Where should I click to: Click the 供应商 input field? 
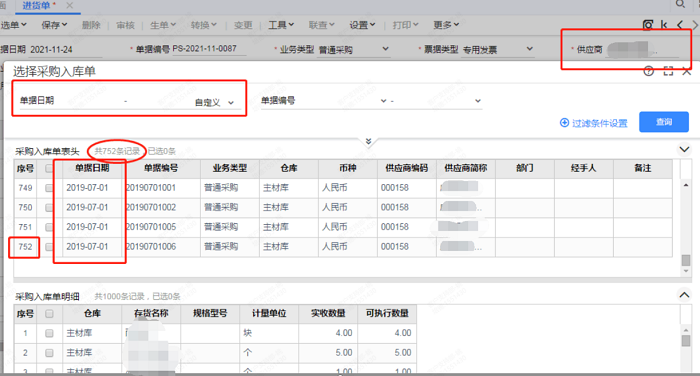coord(643,50)
